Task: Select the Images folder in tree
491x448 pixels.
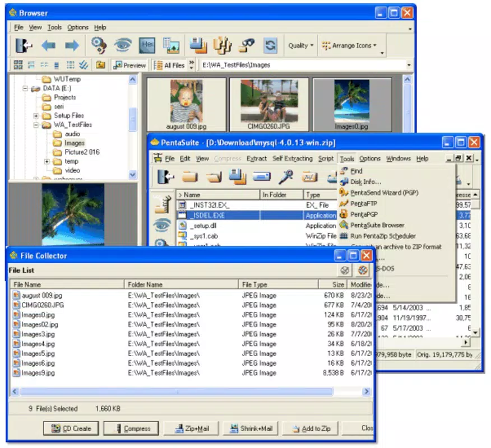Action: (75, 143)
